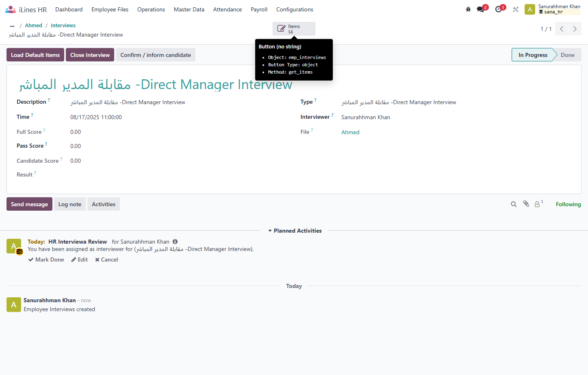Click Load Default Items button

[x=35, y=55]
